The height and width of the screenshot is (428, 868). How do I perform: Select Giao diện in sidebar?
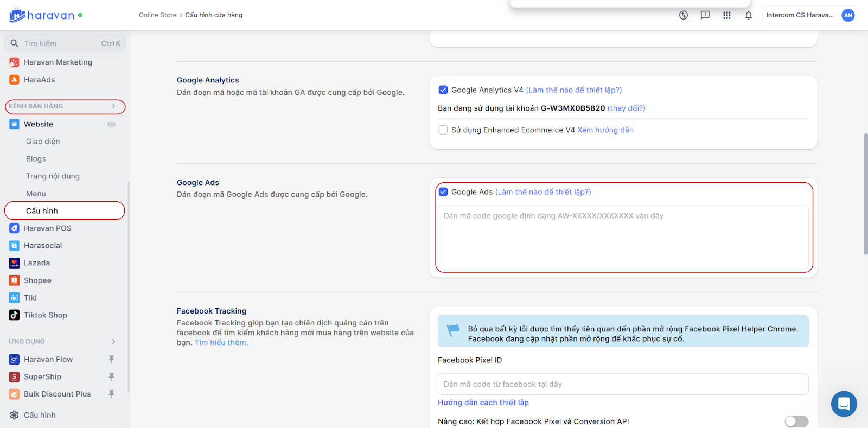pyautogui.click(x=43, y=142)
